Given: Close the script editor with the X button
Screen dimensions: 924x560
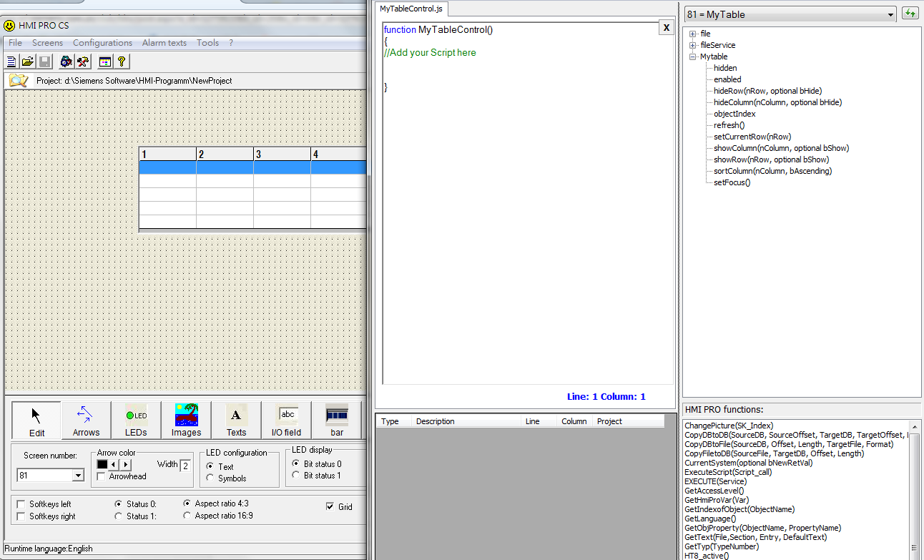Looking at the screenshot, I should [x=666, y=28].
